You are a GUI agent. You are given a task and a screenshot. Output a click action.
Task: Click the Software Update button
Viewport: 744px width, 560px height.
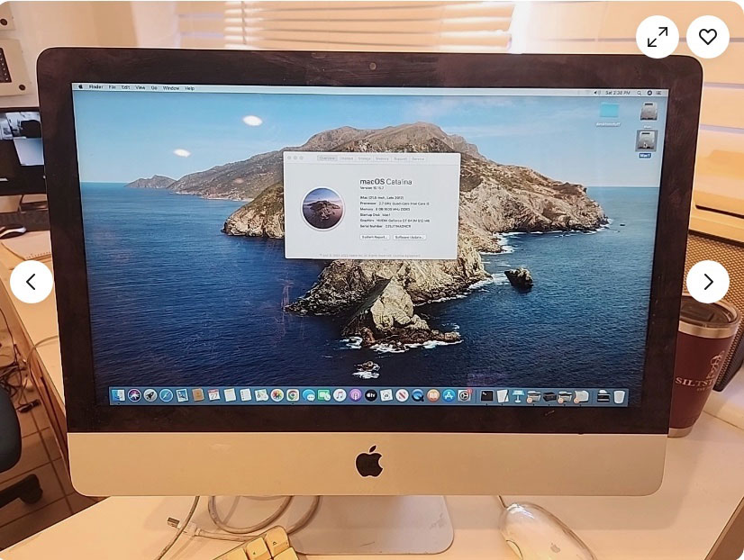[410, 238]
